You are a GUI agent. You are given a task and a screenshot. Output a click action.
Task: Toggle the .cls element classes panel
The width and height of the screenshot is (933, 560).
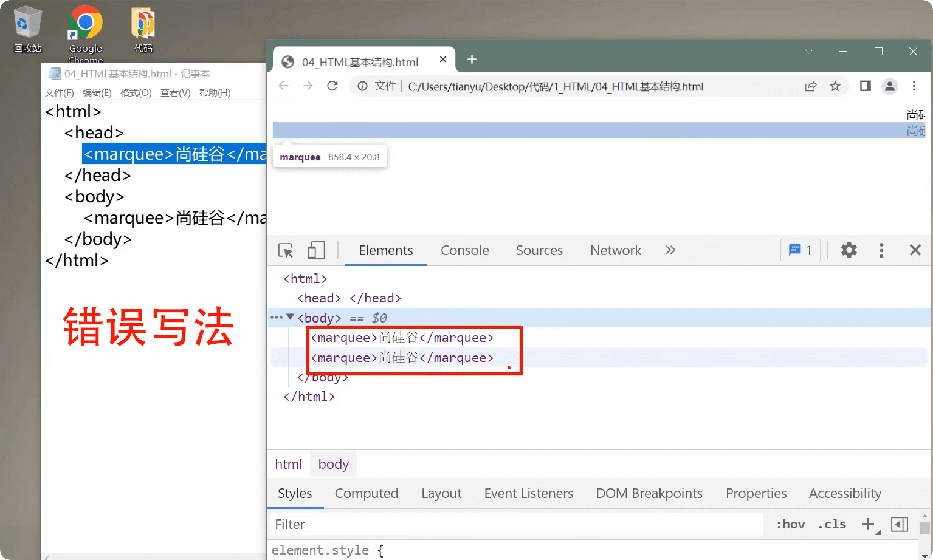[x=831, y=524]
